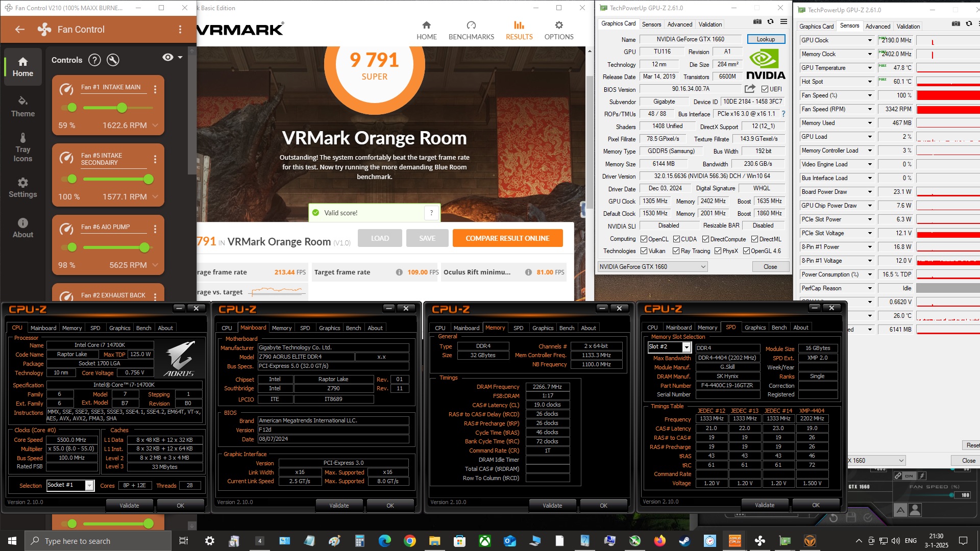This screenshot has height=551, width=980.
Task: Open Fan Speed (RPM) sensor dropdown arrow
Action: [870, 109]
